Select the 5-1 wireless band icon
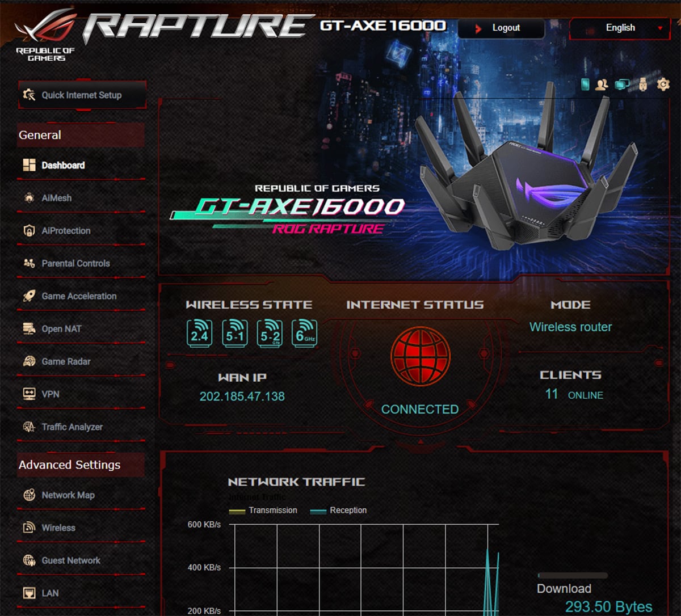 tap(234, 333)
